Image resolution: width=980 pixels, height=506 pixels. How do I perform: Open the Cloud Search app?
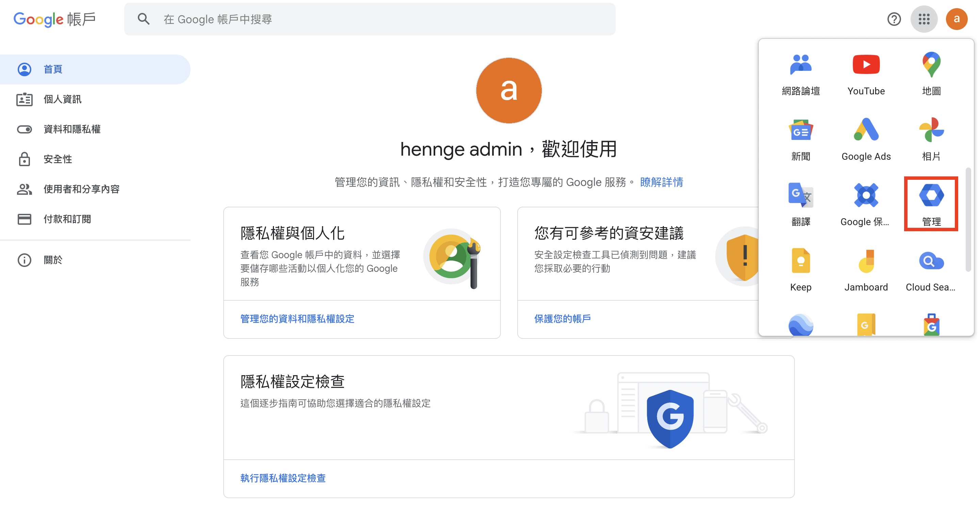tap(931, 270)
